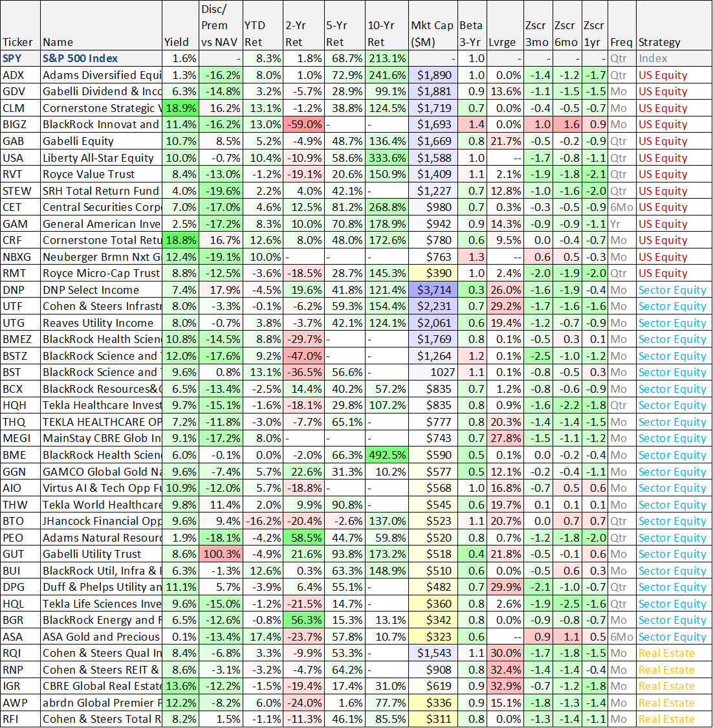Select the ADX ticker cell
713x728 pixels.
(21, 75)
